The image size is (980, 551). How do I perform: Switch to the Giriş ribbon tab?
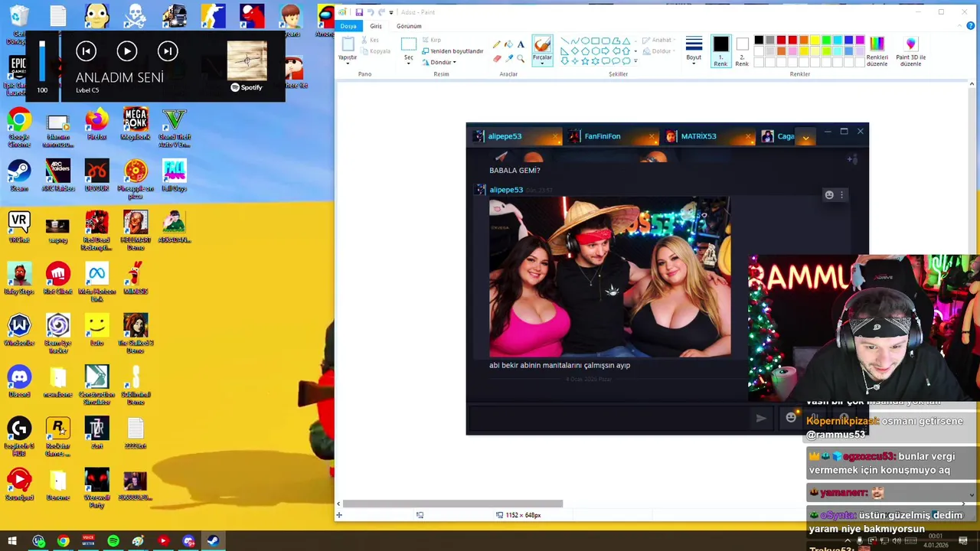(x=376, y=26)
